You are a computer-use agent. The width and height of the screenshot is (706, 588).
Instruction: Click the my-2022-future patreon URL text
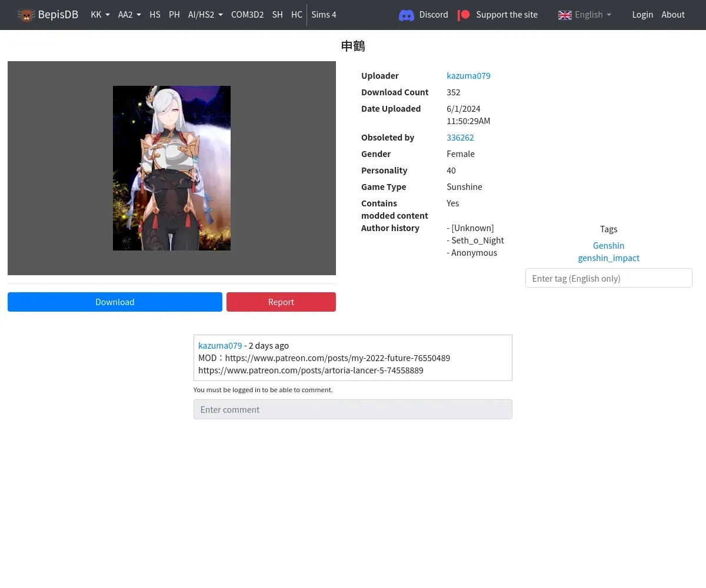tap(338, 358)
